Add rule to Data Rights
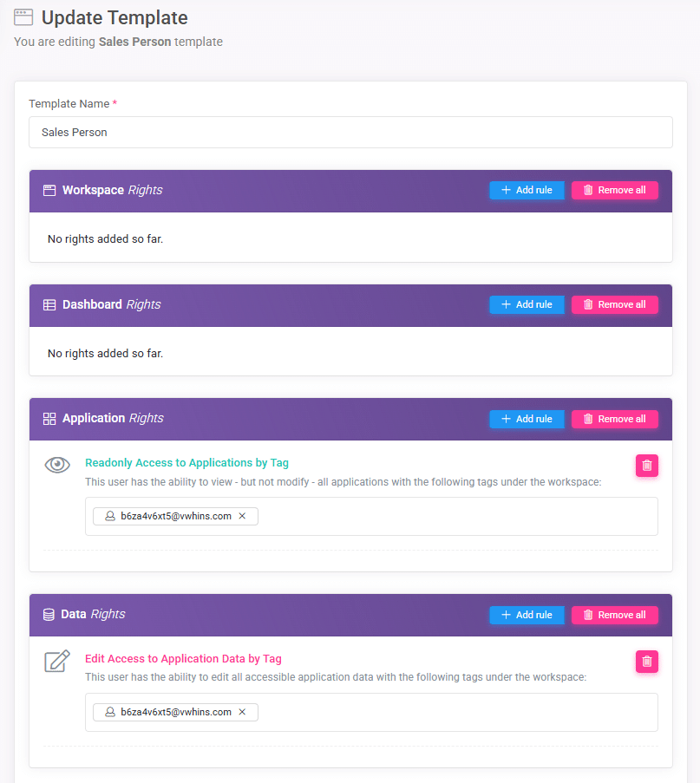Image resolution: width=700 pixels, height=783 pixels. click(x=527, y=615)
